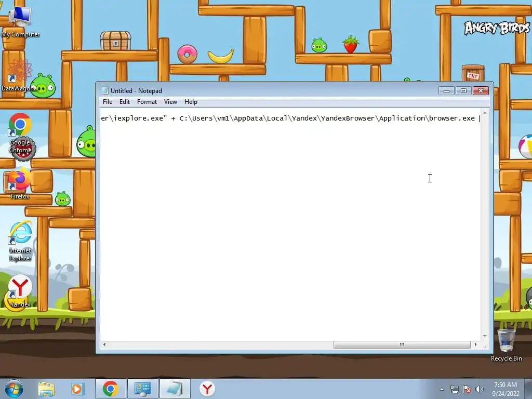The image size is (532, 399).
Task: Switch to Chrome in the taskbar
Action: point(110,389)
